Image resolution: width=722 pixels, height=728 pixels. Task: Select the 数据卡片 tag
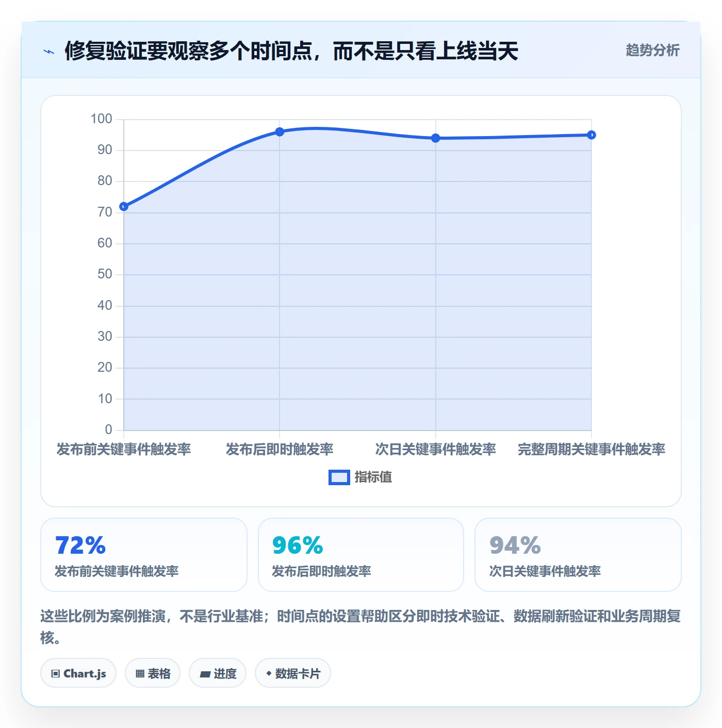click(293, 673)
